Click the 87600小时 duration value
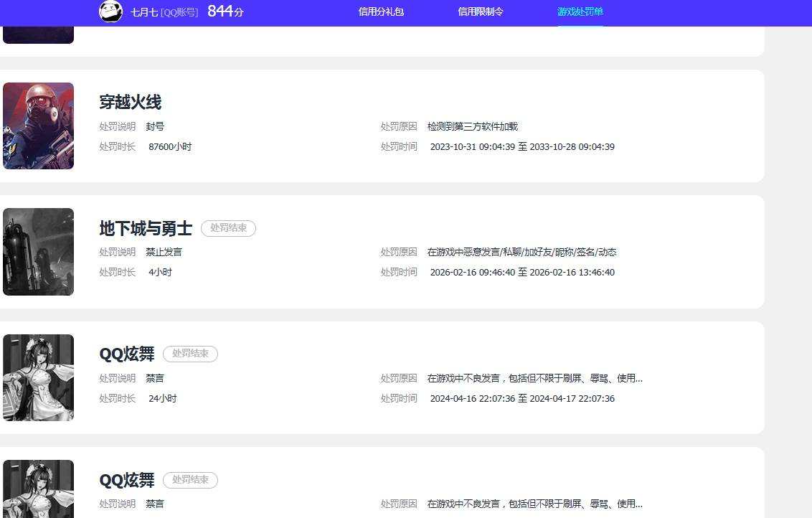Screen dimensions: 812x518 pos(170,146)
